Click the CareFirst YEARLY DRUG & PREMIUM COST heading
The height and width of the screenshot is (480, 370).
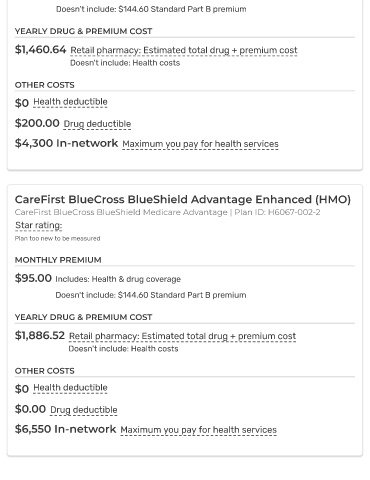[x=83, y=317]
